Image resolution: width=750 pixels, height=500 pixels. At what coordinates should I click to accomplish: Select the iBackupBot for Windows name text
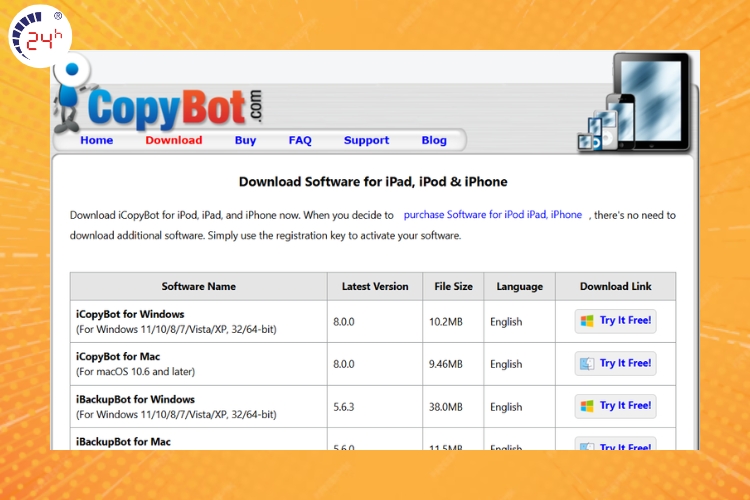(x=135, y=399)
